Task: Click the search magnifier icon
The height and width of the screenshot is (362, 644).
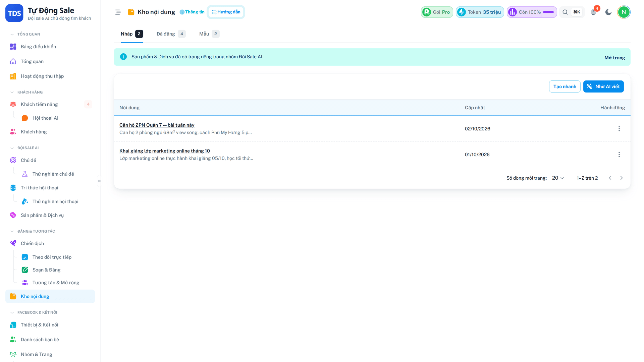Action: point(565,12)
